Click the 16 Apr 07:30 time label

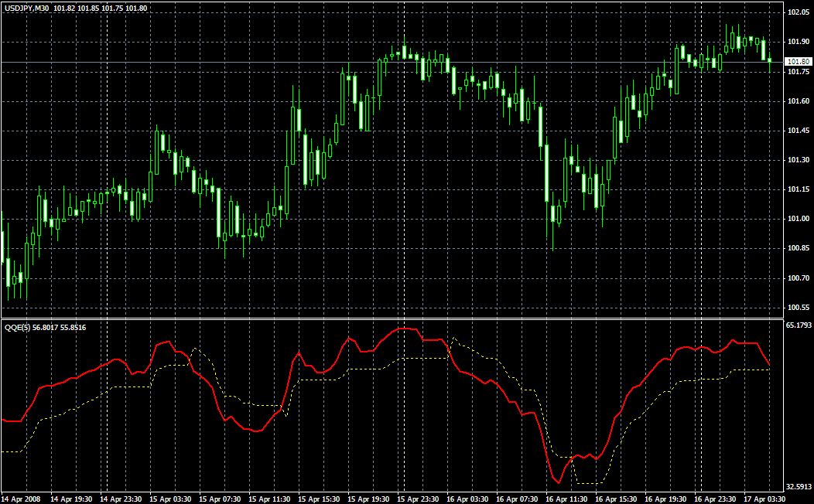pyautogui.click(x=517, y=499)
